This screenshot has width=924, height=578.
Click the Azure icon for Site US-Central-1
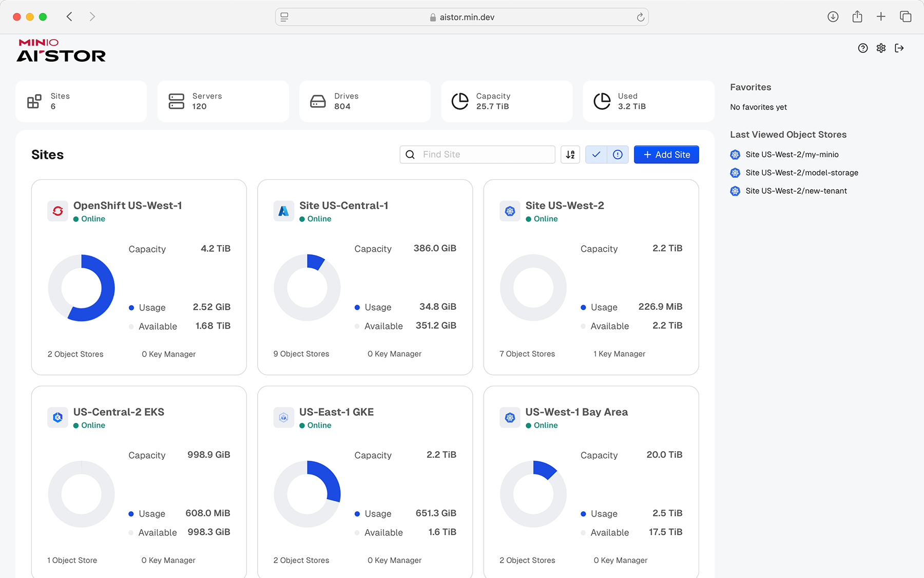284,211
